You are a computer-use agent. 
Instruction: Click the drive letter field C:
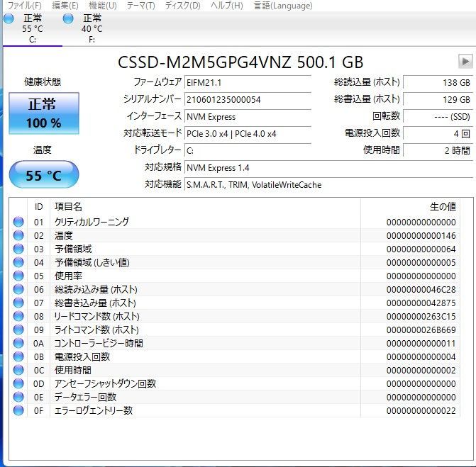pyautogui.click(x=248, y=151)
